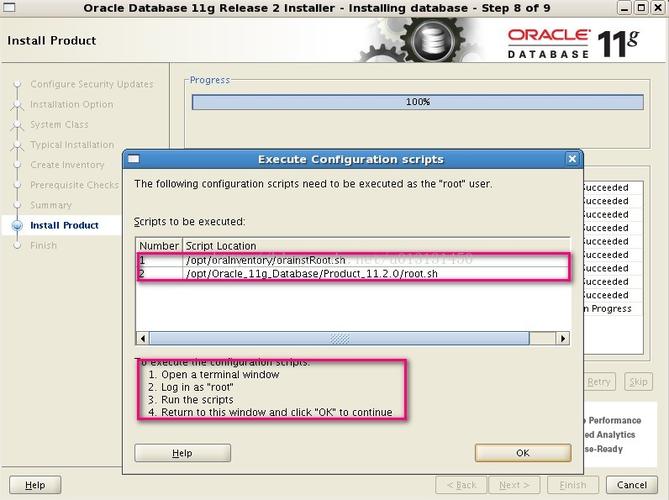Image resolution: width=669 pixels, height=500 pixels.
Task: Click the disabled Next button
Action: [x=514, y=485]
